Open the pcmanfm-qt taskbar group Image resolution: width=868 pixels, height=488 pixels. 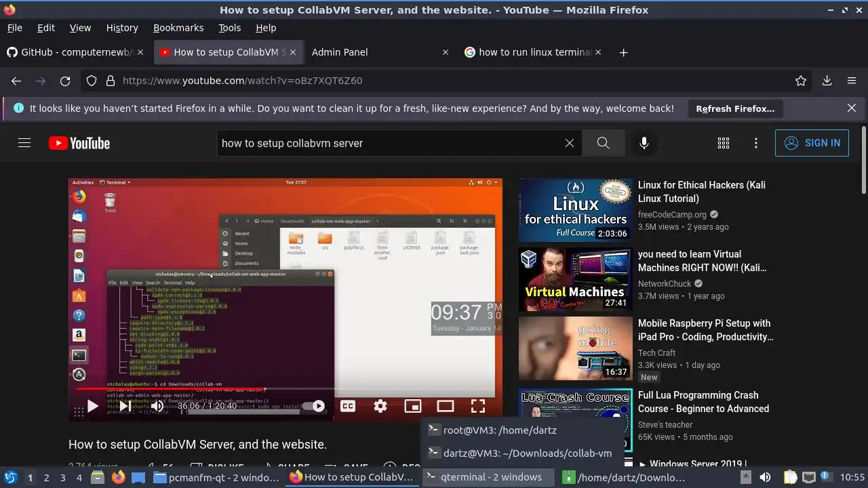(216, 477)
